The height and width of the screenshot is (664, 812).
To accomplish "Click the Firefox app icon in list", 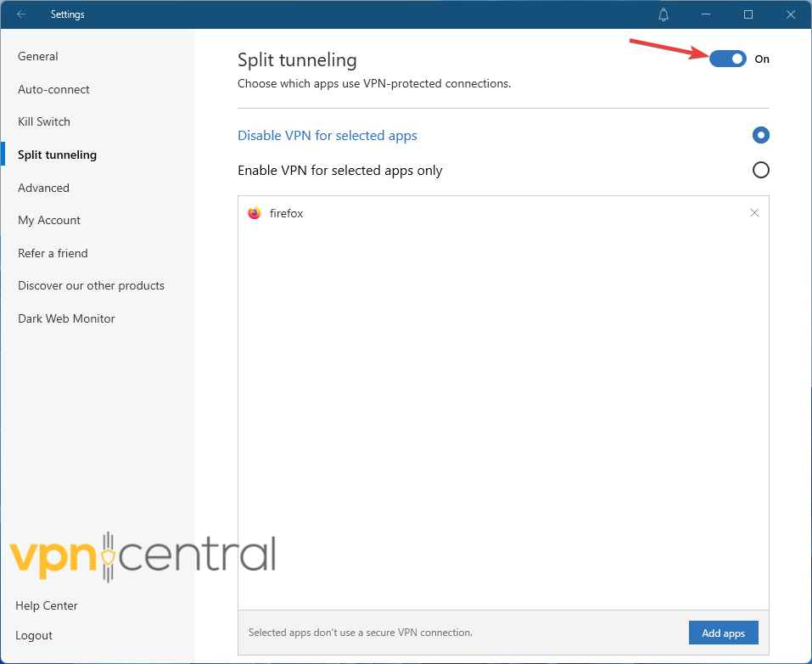I will (x=255, y=213).
